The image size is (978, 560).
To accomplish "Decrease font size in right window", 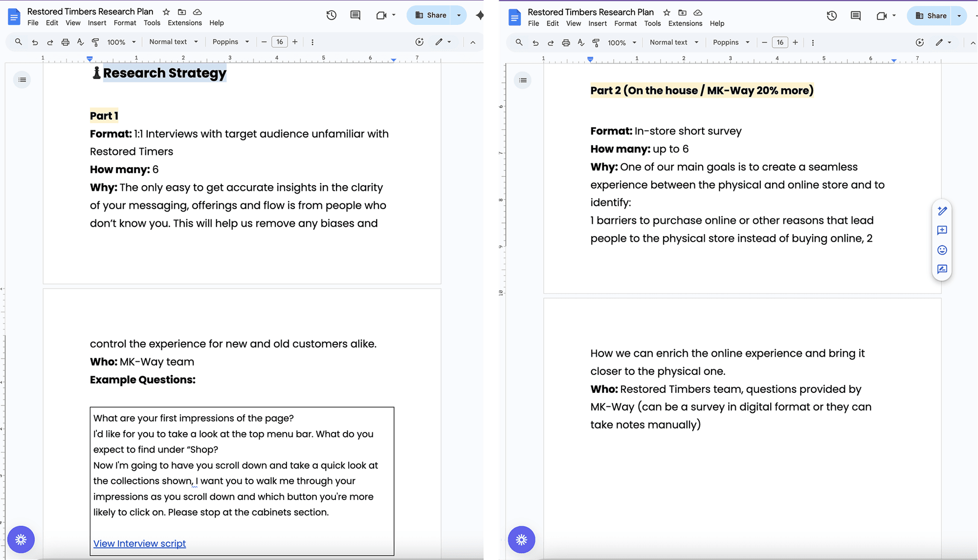I will [x=764, y=43].
